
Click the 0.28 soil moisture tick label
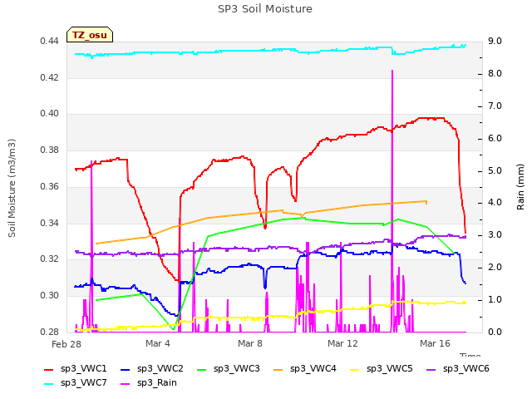tap(49, 332)
